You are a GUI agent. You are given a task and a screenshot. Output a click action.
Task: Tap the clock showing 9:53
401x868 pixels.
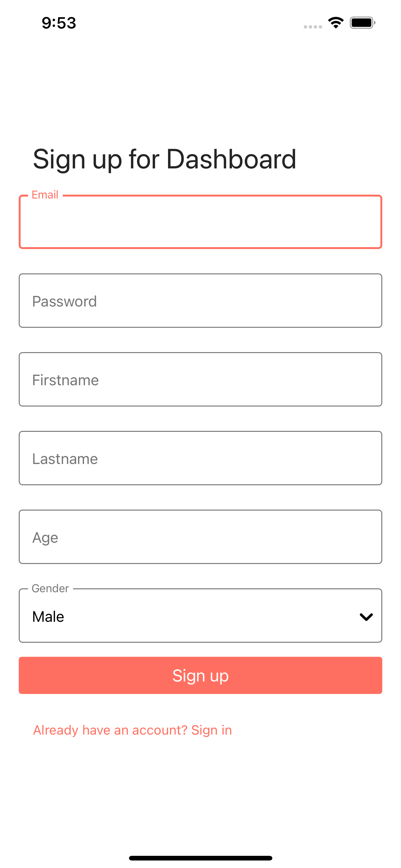click(59, 23)
